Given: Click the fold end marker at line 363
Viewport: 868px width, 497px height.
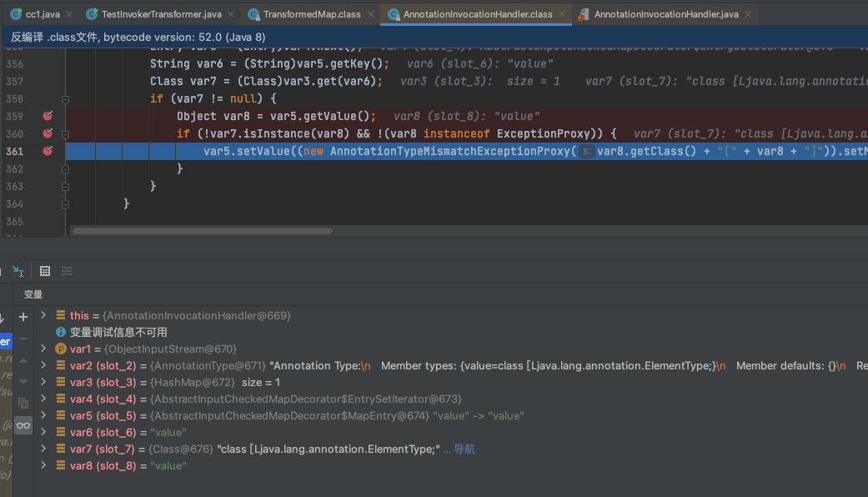Looking at the screenshot, I should pos(65,187).
